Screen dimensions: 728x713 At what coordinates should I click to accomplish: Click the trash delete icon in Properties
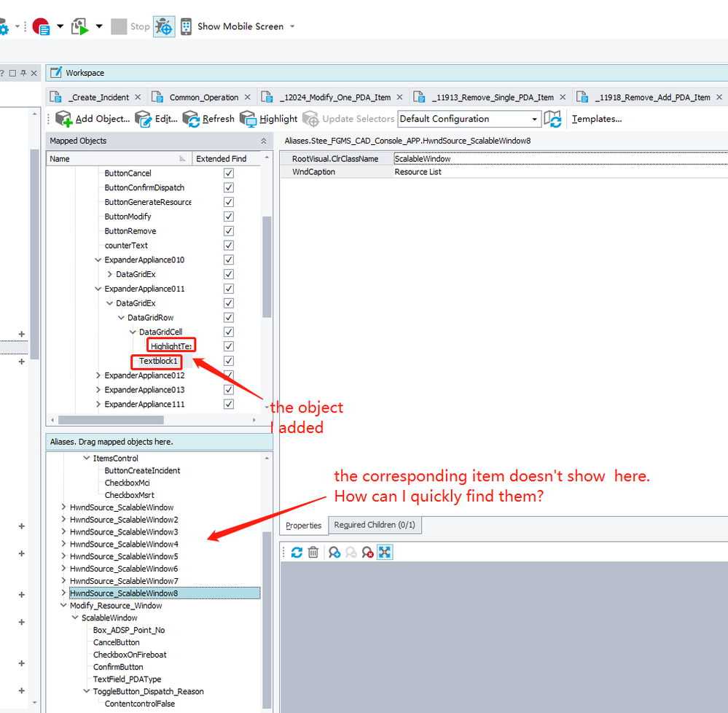[x=313, y=553]
